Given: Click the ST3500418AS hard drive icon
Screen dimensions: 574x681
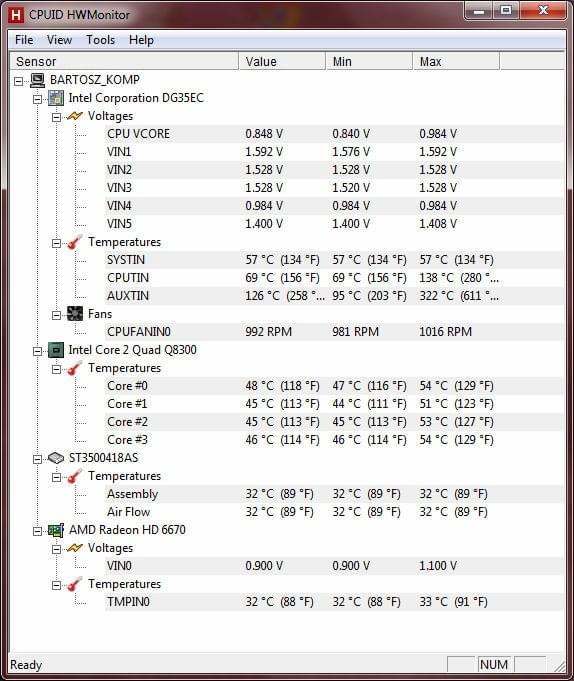Looking at the screenshot, I should tap(56, 458).
